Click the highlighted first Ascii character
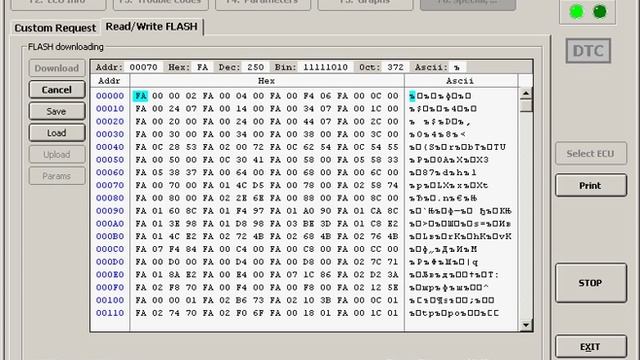640x360 pixels. tap(412, 96)
